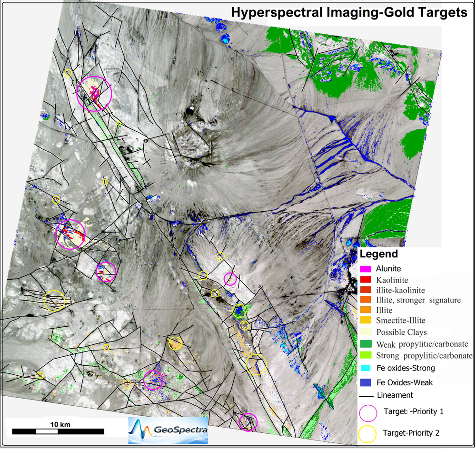
Task: Click the Possible Clays pale swatch
Action: pos(366,332)
